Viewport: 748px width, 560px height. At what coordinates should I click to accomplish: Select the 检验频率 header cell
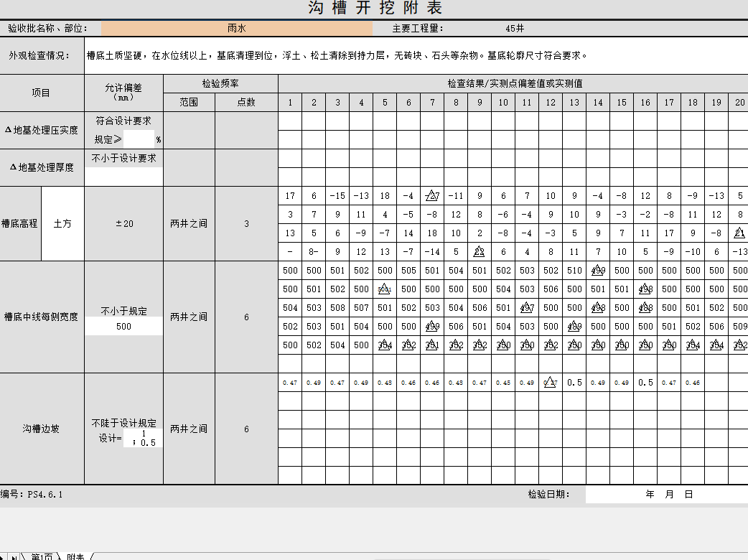pos(220,83)
